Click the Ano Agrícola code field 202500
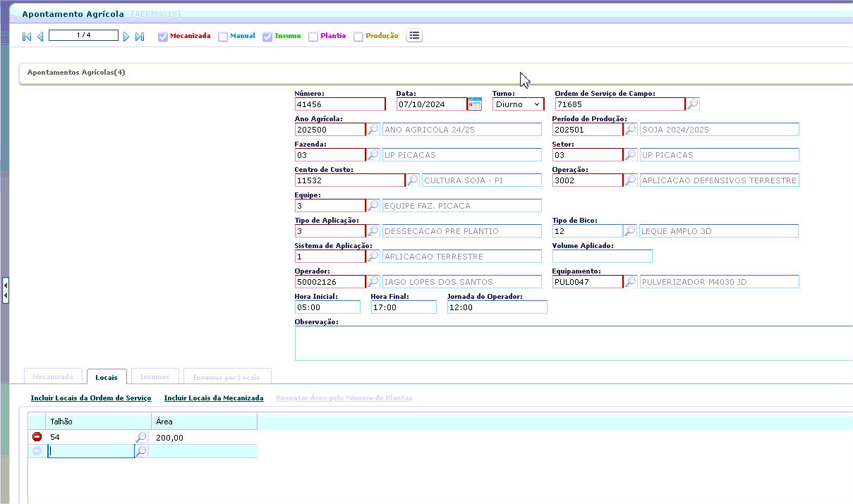The width and height of the screenshot is (853, 504). click(330, 129)
